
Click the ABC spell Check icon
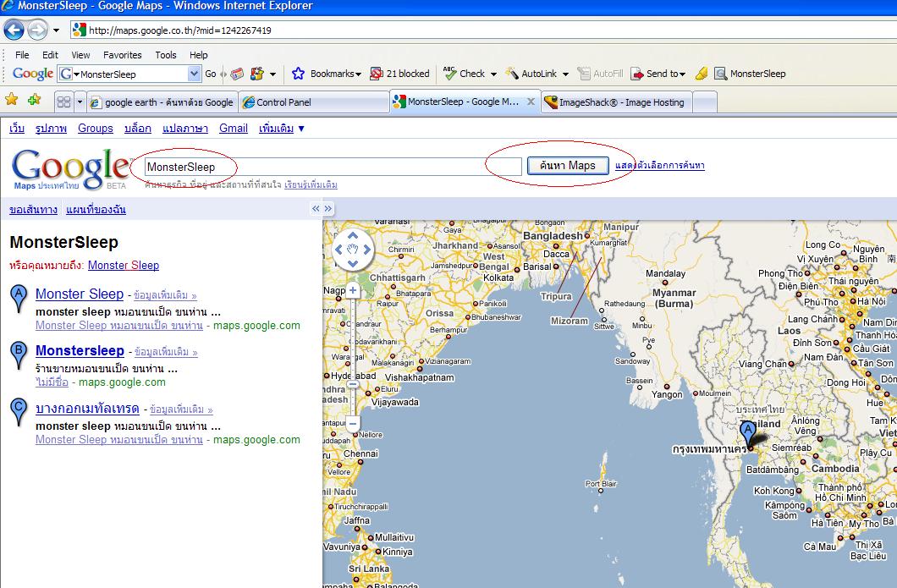(449, 74)
